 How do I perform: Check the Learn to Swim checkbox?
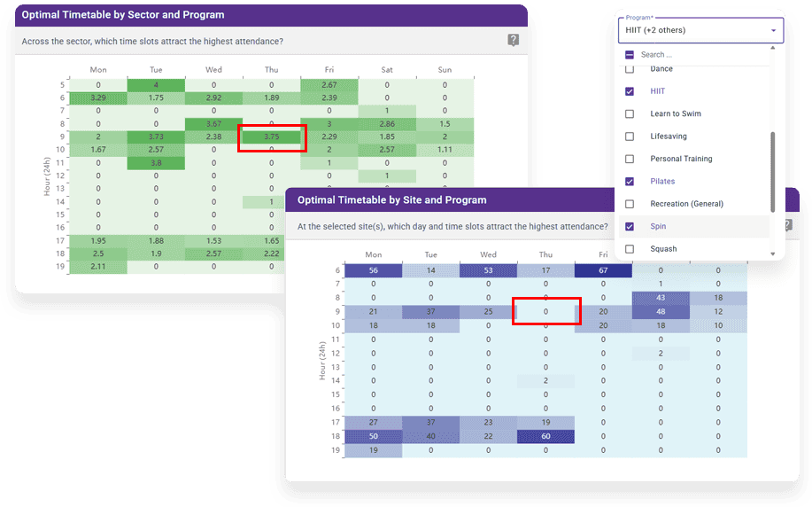630,113
